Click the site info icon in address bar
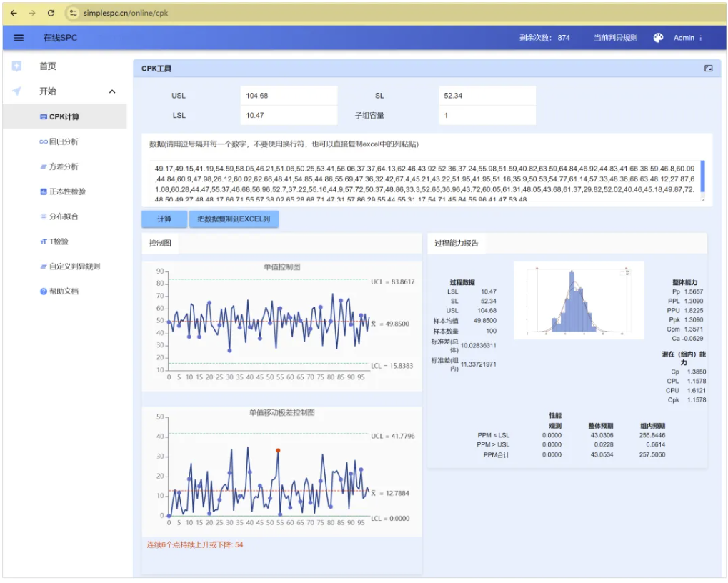728x583 pixels. pos(72,13)
